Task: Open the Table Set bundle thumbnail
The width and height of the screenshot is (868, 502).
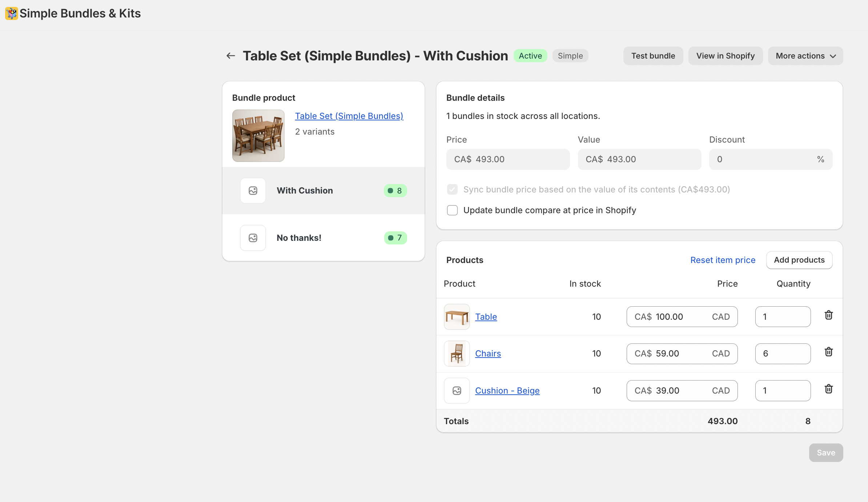Action: tap(258, 136)
